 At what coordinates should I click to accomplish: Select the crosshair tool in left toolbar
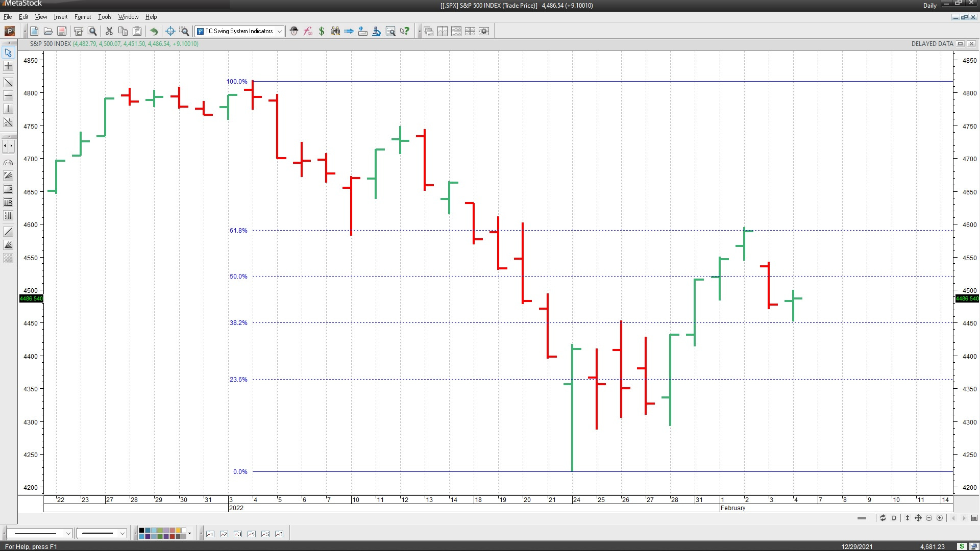pyautogui.click(x=8, y=66)
